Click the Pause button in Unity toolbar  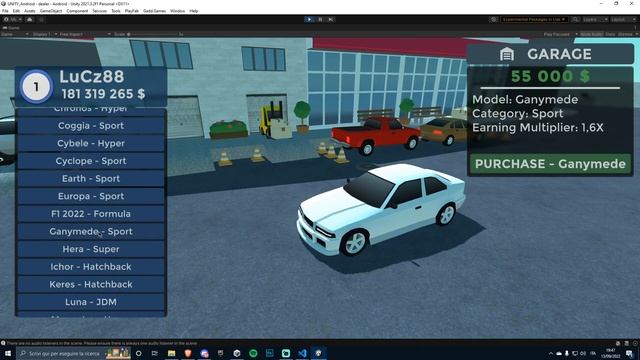[x=320, y=19]
